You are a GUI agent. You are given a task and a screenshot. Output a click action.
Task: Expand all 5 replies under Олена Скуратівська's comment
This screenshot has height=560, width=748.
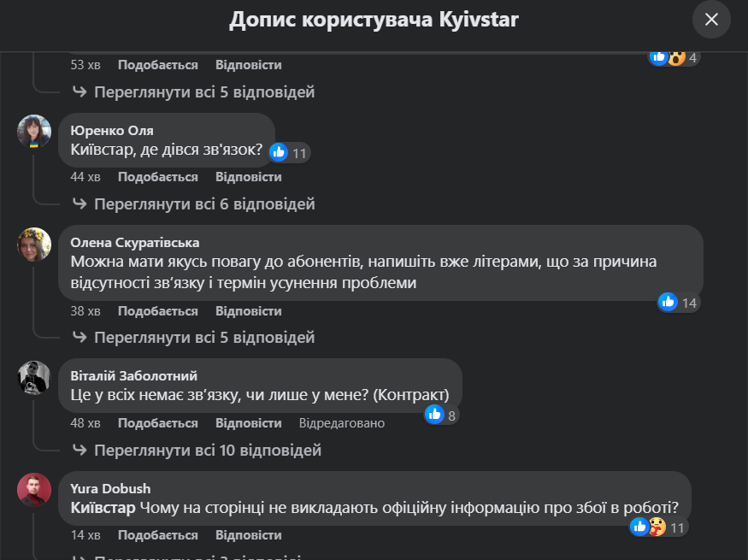(203, 338)
